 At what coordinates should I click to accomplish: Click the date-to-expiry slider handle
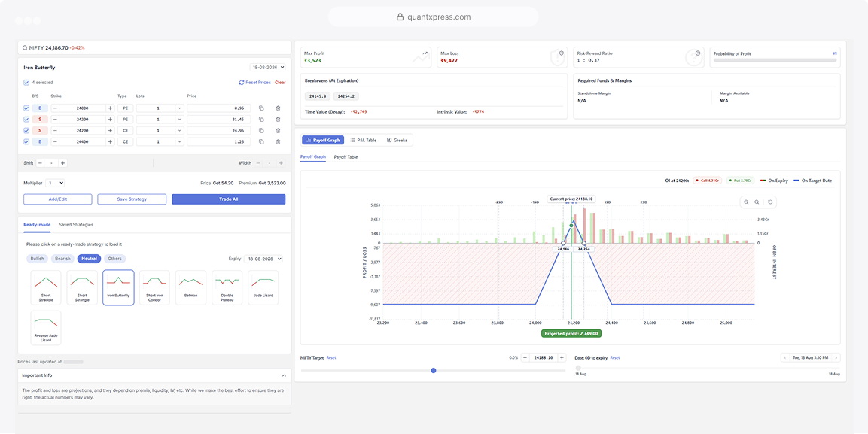tap(578, 369)
